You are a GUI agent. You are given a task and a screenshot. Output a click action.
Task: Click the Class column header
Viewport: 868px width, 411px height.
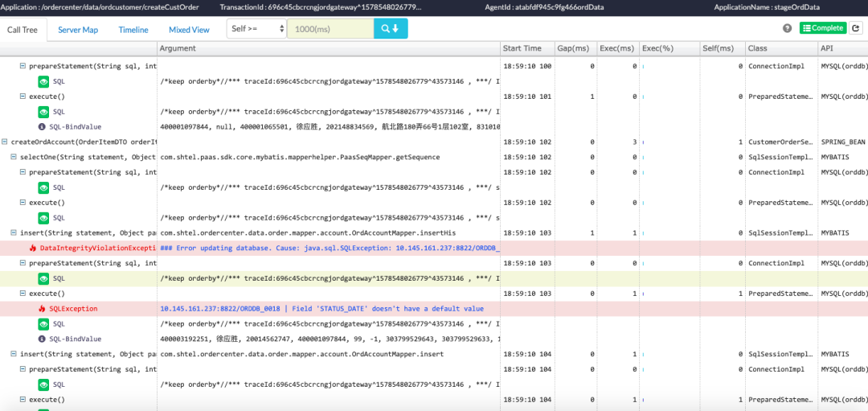[x=782, y=49]
